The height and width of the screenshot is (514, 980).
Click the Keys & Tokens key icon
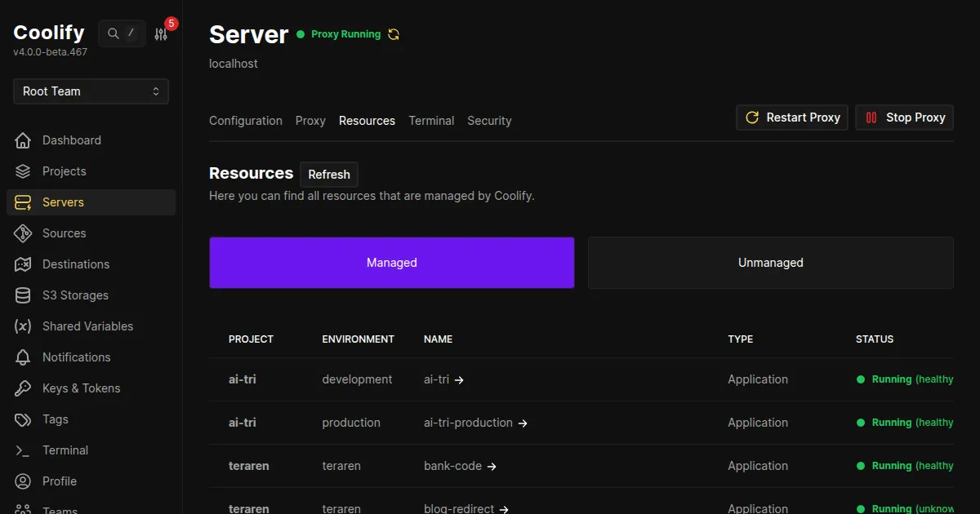point(24,388)
